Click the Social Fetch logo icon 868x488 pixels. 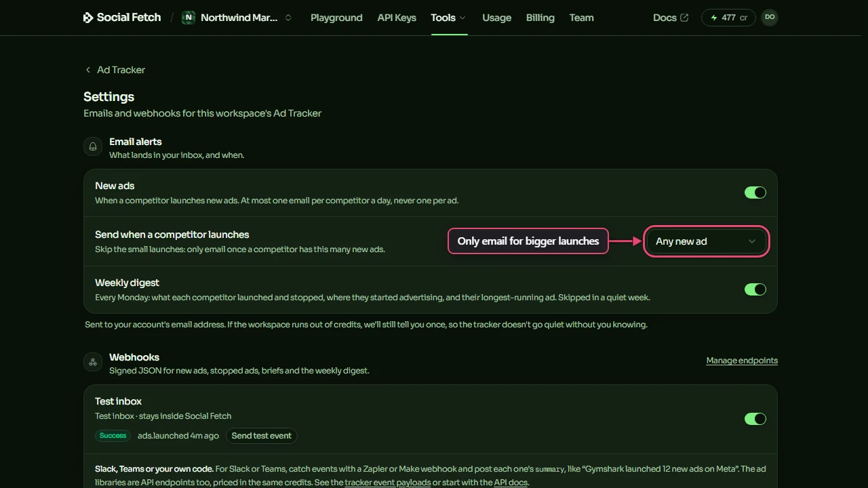(x=88, y=18)
